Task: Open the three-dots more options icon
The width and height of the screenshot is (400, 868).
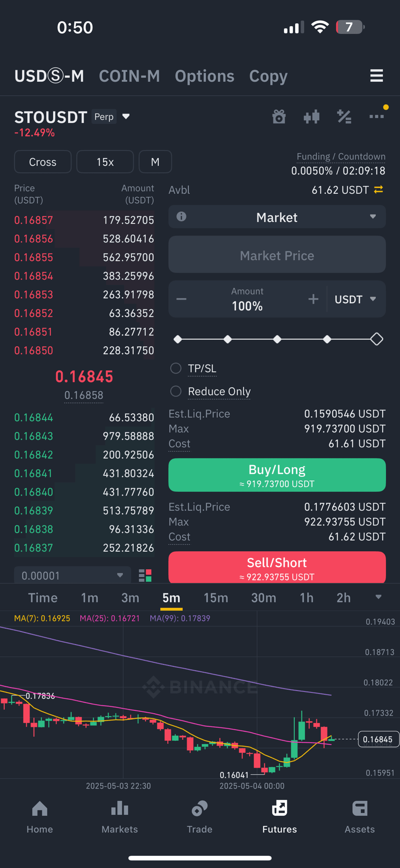Action: (x=376, y=117)
